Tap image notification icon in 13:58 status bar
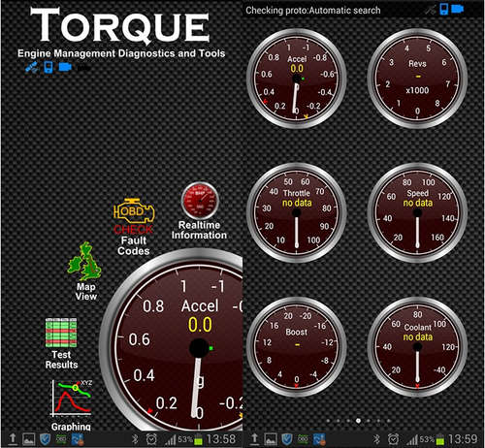Image resolution: width=485 pixels, height=448 pixels. pos(29,439)
